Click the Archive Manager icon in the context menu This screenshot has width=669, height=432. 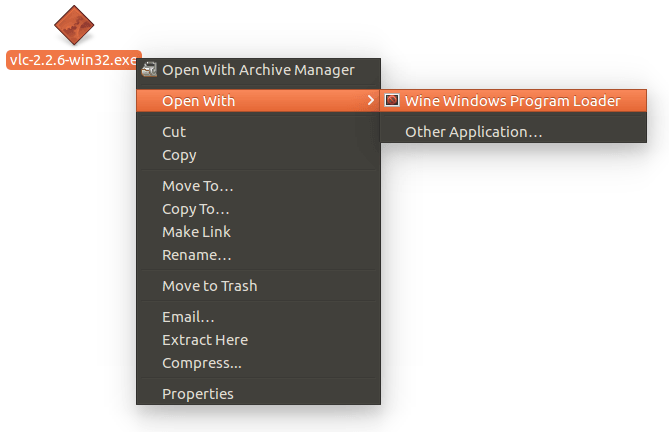[x=149, y=70]
